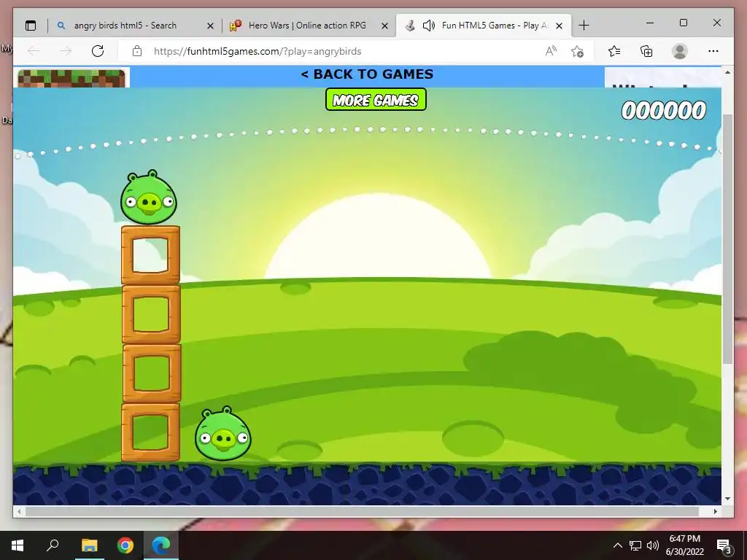The height and width of the screenshot is (560, 747).
Task: Open the clock showing 6:47 PM
Action: [x=684, y=545]
